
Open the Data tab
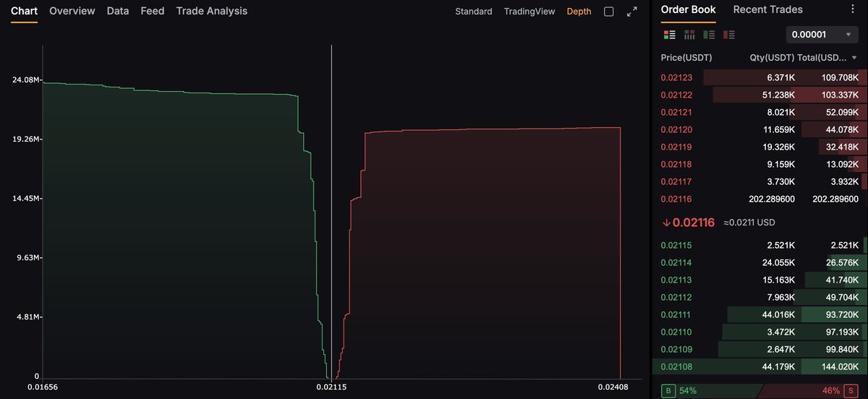pyautogui.click(x=118, y=11)
